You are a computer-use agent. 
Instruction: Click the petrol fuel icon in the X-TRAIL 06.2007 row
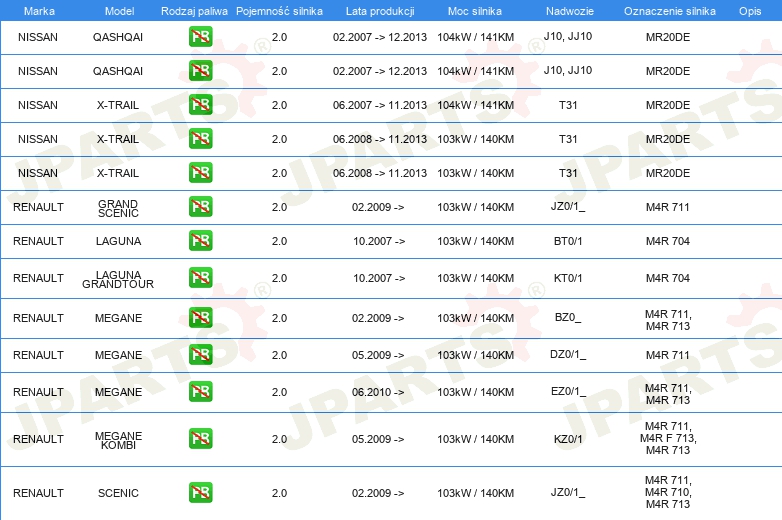[x=200, y=105]
